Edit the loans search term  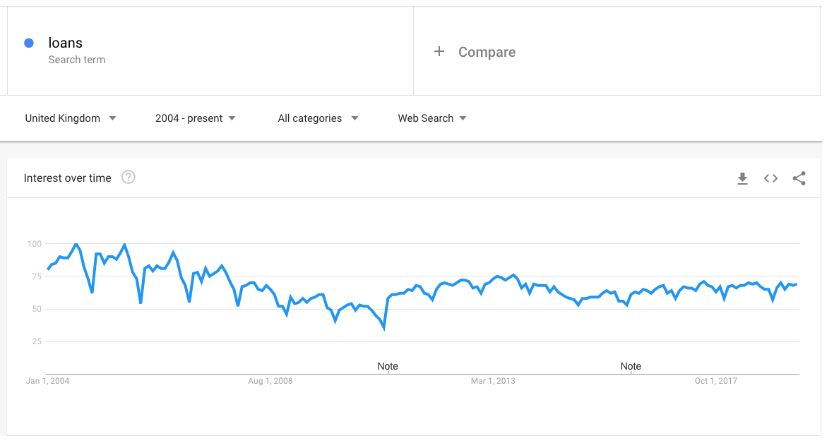[x=65, y=43]
